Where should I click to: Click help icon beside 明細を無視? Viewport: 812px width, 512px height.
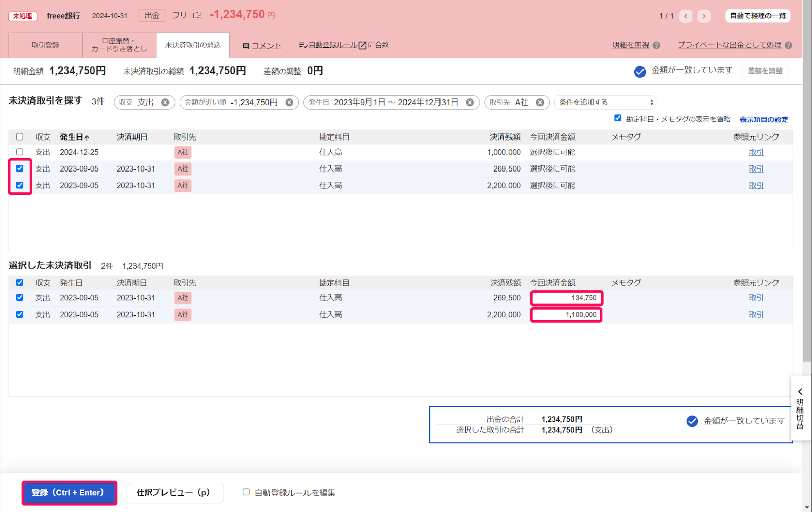pyautogui.click(x=656, y=45)
